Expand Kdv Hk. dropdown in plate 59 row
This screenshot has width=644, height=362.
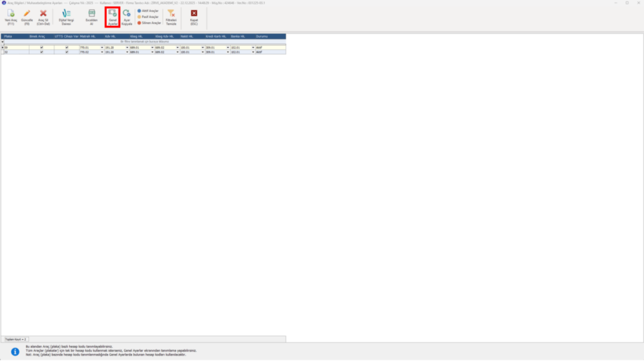(x=127, y=48)
